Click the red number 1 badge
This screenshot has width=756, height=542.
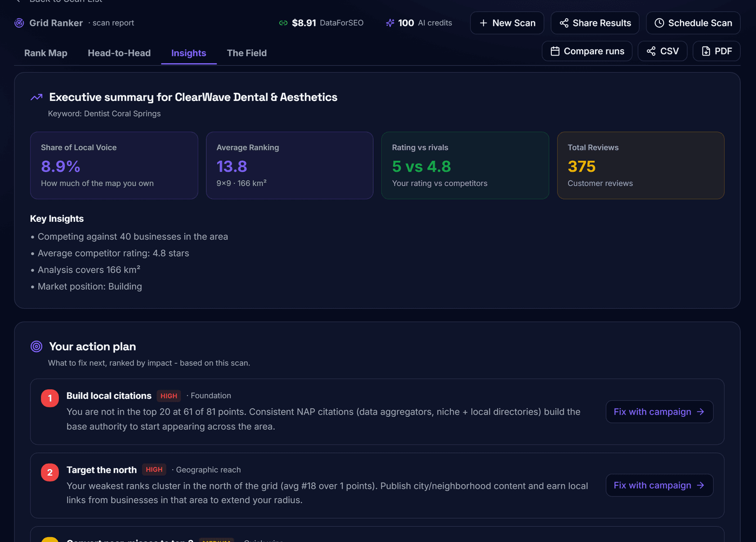[x=50, y=398]
